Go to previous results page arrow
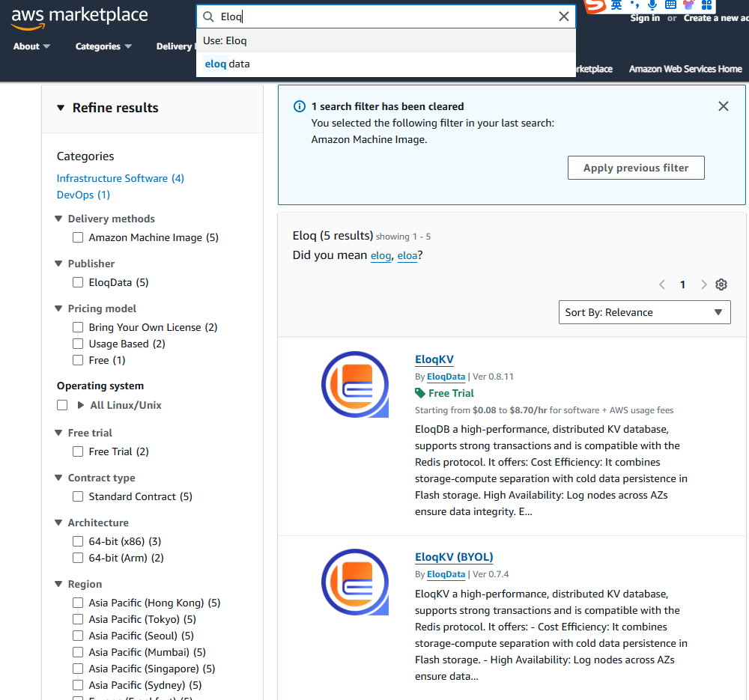This screenshot has height=700, width=749. click(x=662, y=284)
